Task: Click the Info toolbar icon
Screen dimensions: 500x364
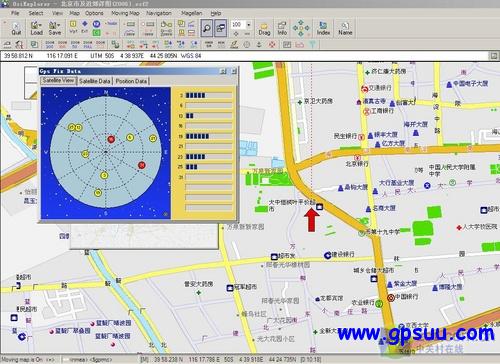Action: click(x=282, y=29)
